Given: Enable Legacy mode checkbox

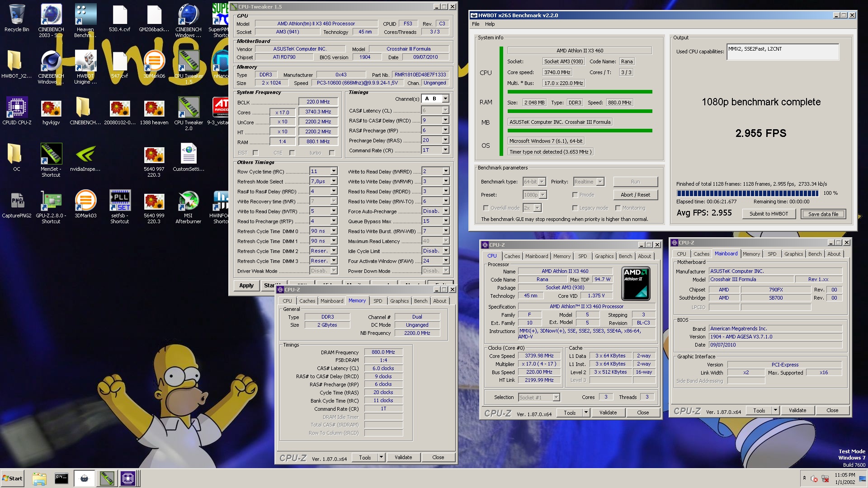Looking at the screenshot, I should [575, 208].
